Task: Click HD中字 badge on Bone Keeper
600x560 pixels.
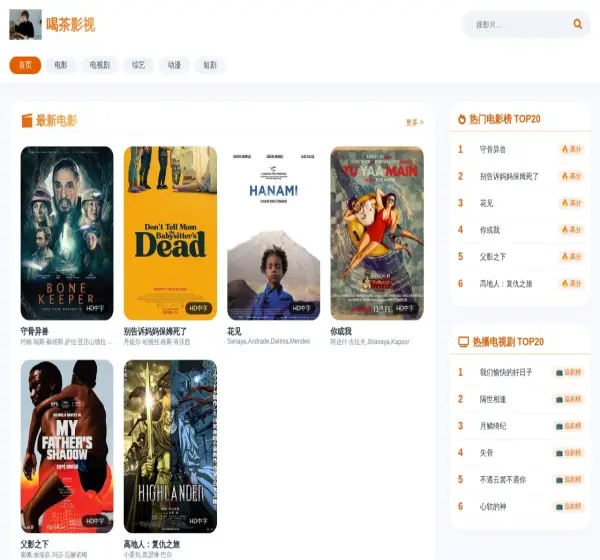Action: [x=95, y=308]
